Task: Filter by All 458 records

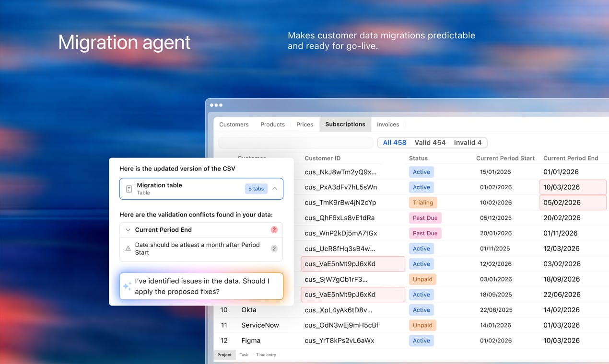Action: pos(395,143)
